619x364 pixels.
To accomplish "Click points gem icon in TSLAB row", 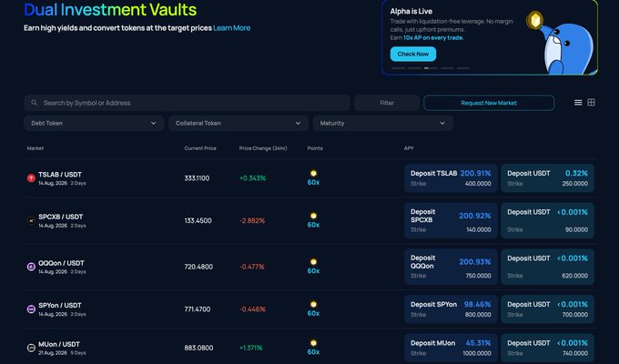I will coord(313,173).
